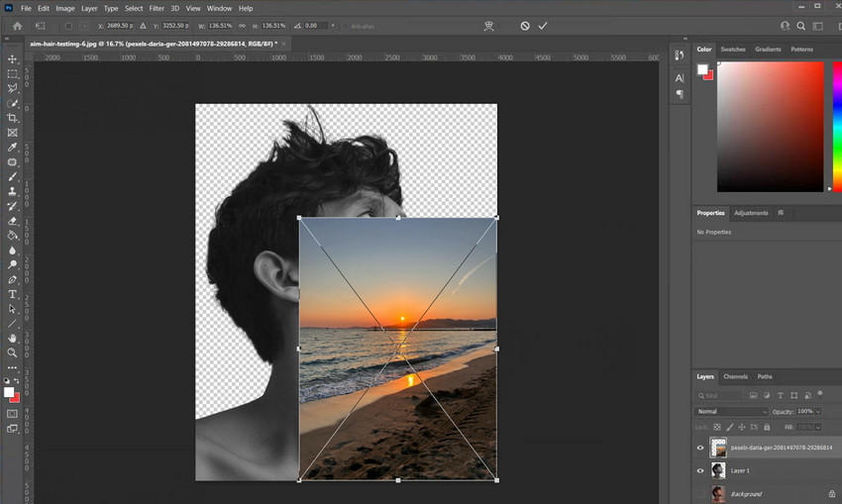Pick a hue on the vertical hue slider

[x=837, y=126]
